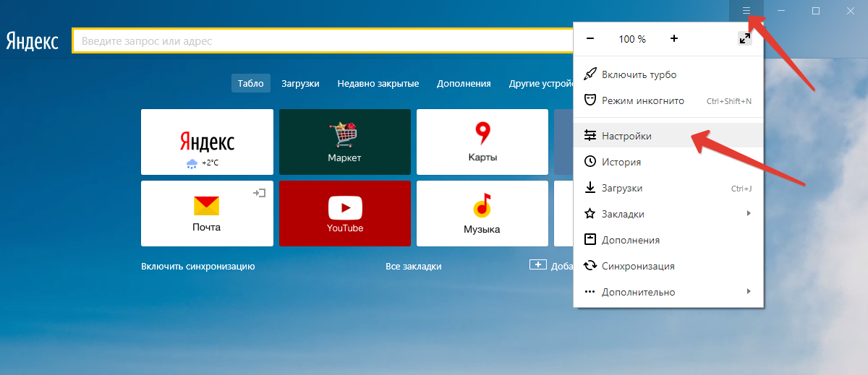Focus the 'Введите запрос или адрес' search field

coord(322,41)
